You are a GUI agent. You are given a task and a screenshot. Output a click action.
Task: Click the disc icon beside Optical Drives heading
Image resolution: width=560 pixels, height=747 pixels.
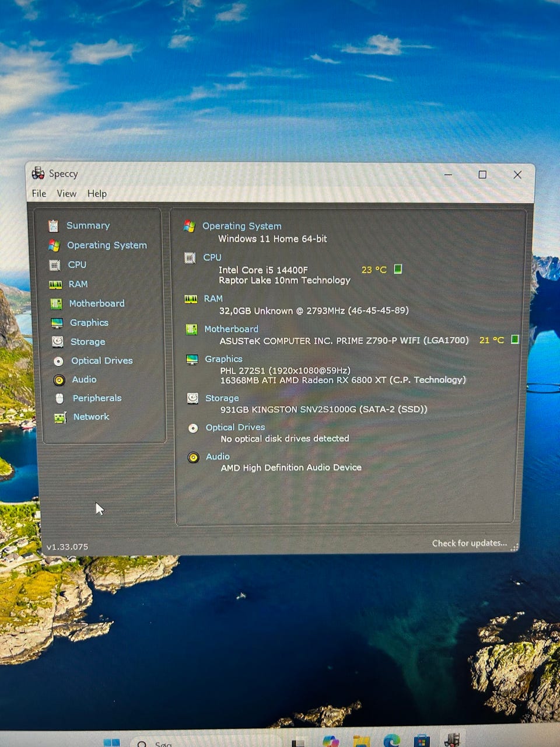193,428
